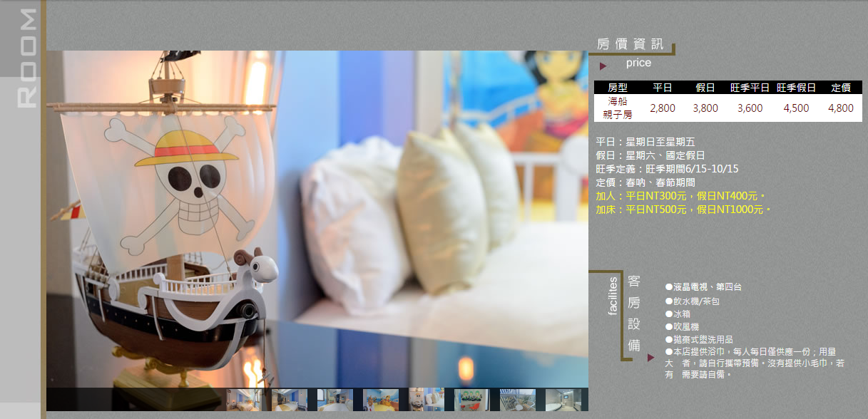
Task: Select the 房型 column header
Action: (618, 88)
